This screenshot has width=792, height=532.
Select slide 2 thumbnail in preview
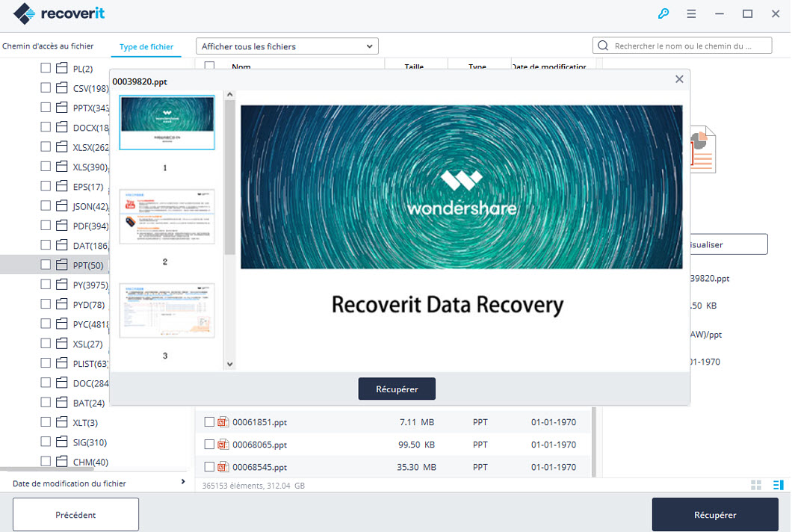167,217
